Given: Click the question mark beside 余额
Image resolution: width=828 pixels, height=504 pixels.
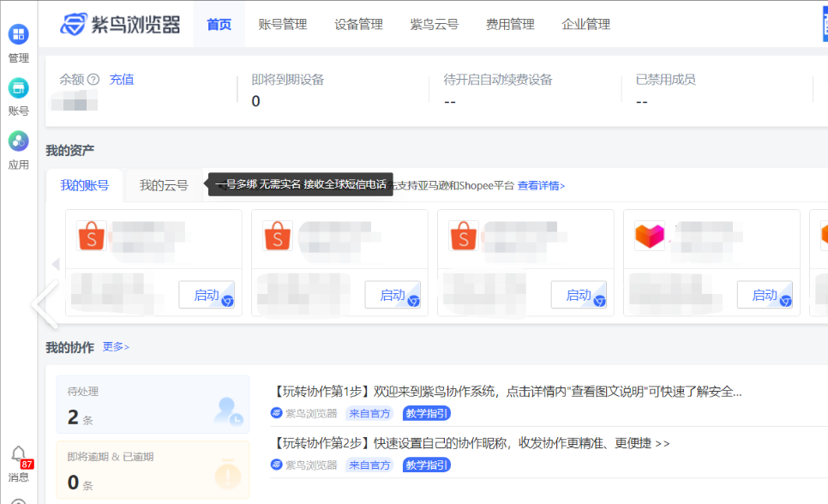Looking at the screenshot, I should click(x=94, y=79).
